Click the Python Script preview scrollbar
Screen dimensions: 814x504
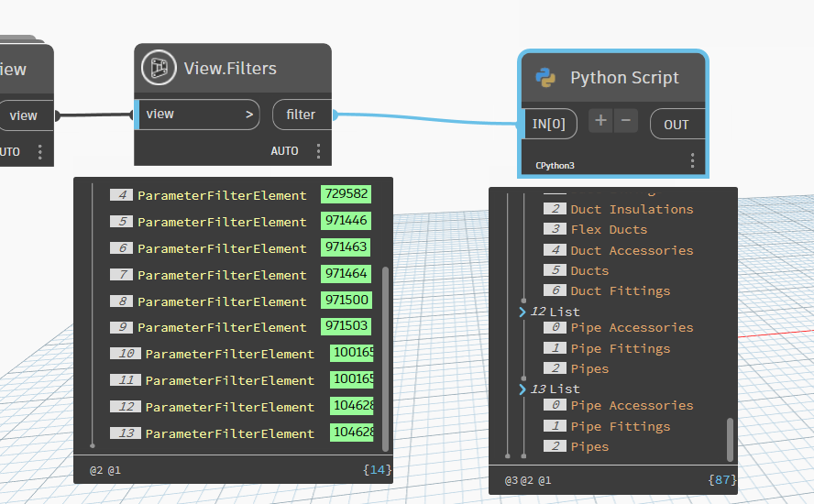coord(730,440)
